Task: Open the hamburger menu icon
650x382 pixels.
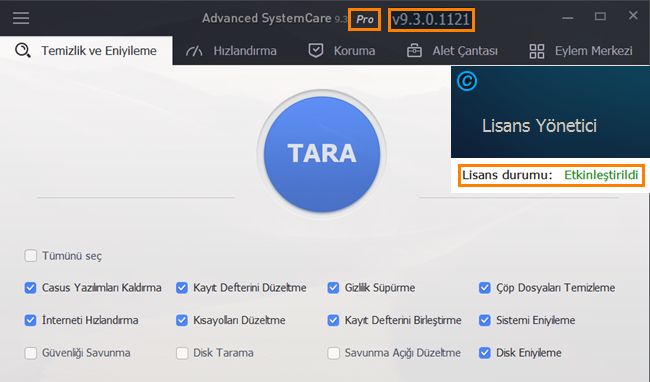Action: coord(21,18)
